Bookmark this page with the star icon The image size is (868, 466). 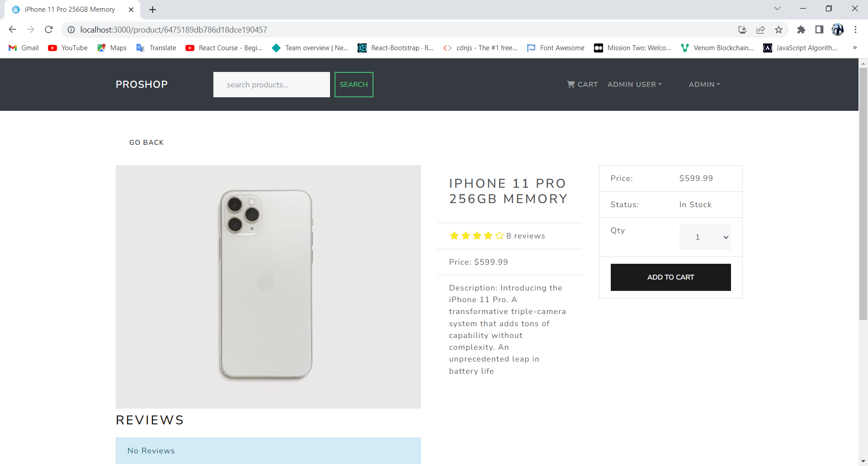(779, 29)
